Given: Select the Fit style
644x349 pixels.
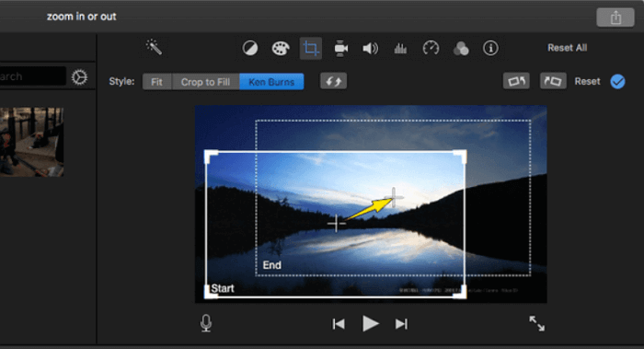Looking at the screenshot, I should click(157, 81).
